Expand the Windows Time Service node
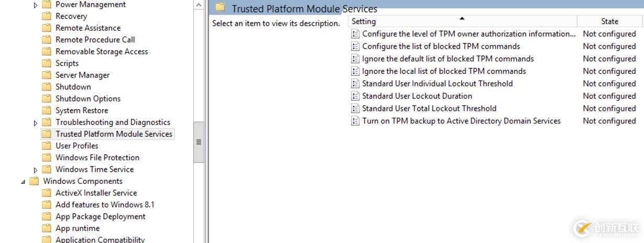644x243 pixels. pyautogui.click(x=36, y=170)
